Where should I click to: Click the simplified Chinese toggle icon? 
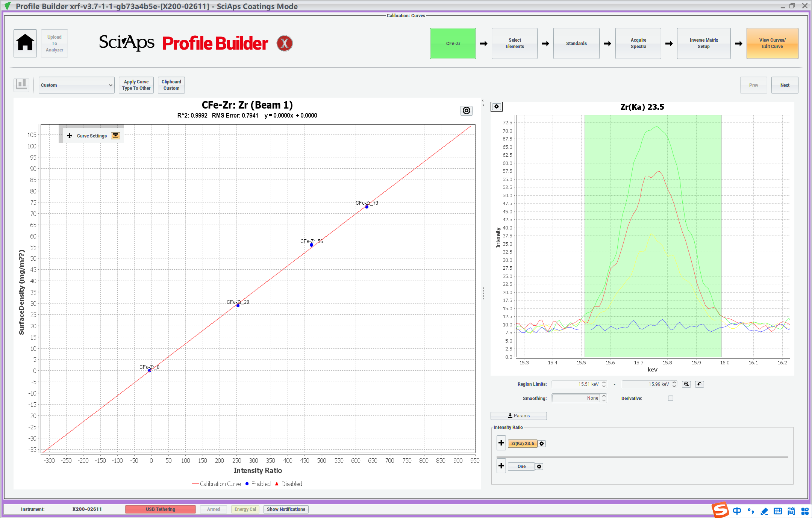791,511
